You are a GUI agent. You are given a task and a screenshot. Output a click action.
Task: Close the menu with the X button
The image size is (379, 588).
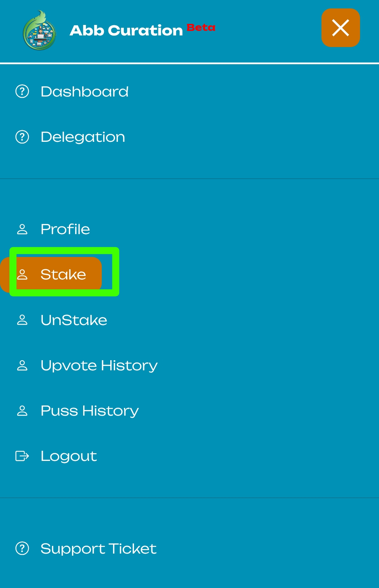(x=340, y=28)
